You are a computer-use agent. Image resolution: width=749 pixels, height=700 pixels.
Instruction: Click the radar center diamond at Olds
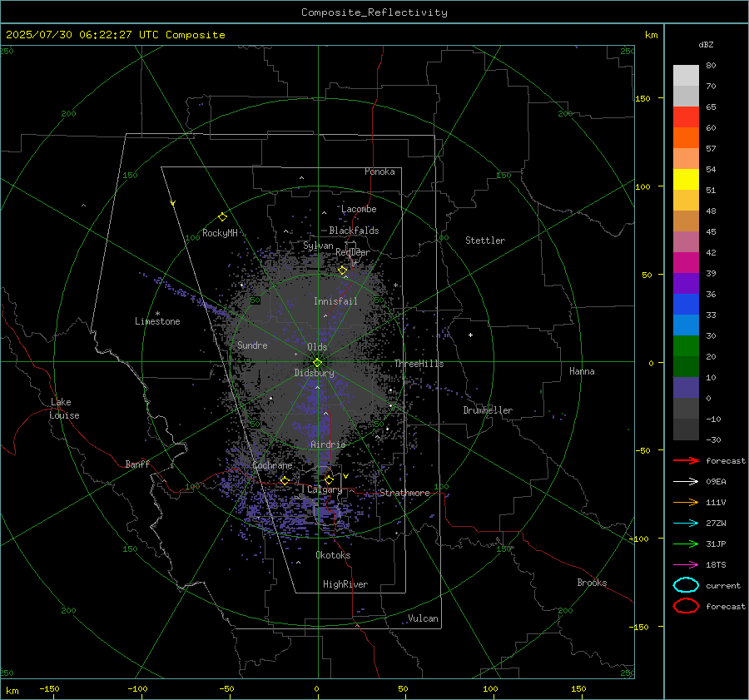tap(317, 363)
